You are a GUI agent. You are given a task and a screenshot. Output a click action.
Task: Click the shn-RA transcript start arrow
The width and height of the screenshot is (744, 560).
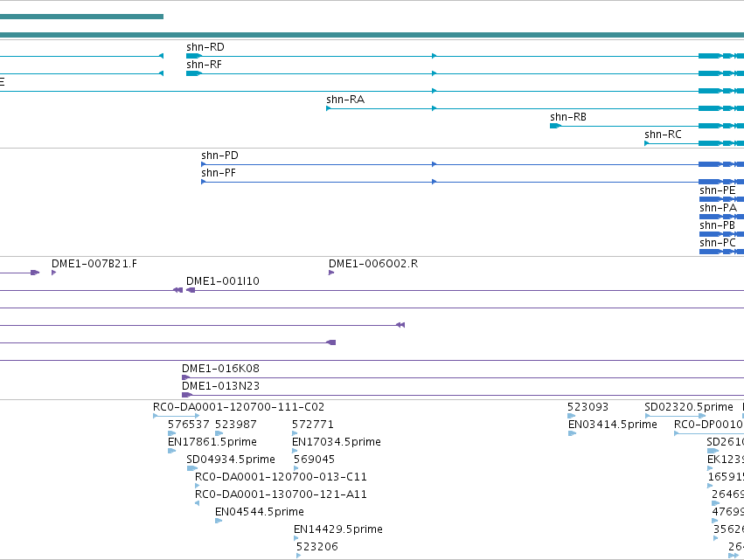pos(329,108)
